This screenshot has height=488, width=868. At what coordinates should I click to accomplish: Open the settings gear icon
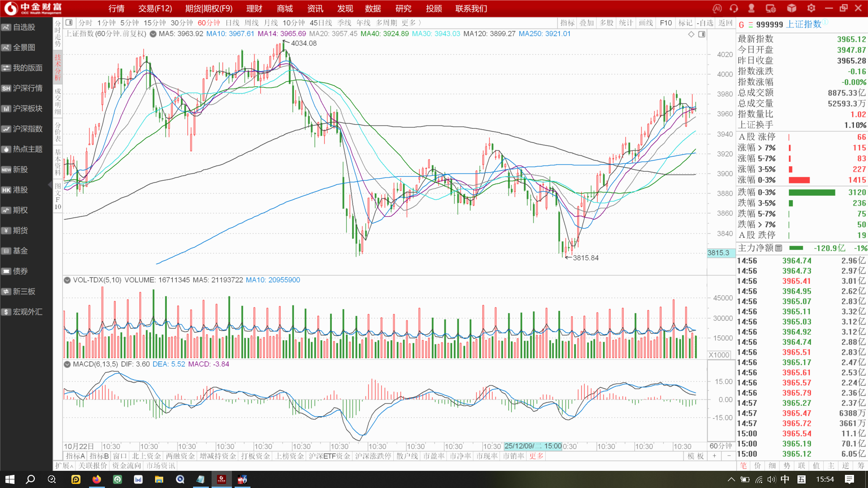click(811, 8)
